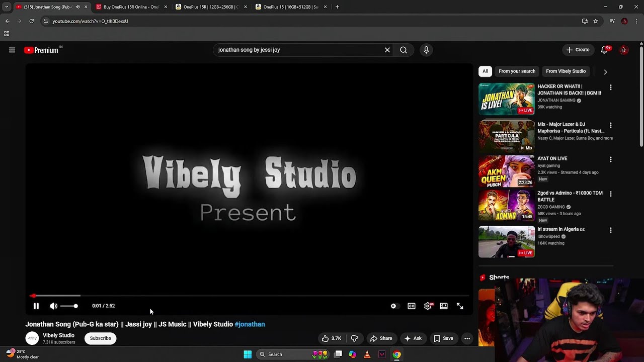Switch to 'Buy OnePlus 15R Online' tab
The height and width of the screenshot is (362, 644).
coord(130,7)
